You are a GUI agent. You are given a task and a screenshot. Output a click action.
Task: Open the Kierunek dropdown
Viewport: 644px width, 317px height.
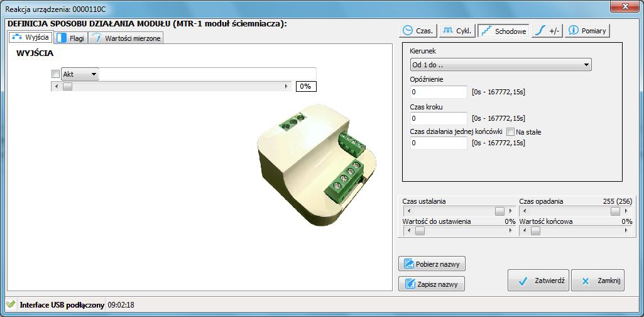[x=501, y=65]
